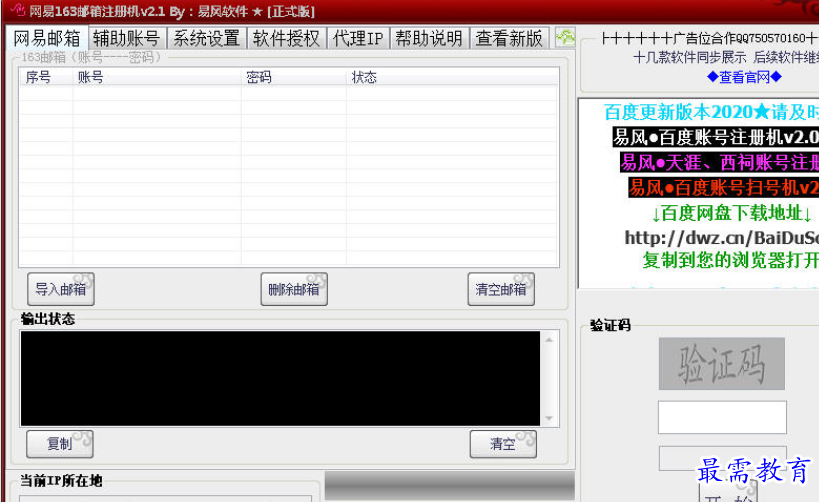
Task: Open the ◆查看官网◆ link
Action: (744, 77)
